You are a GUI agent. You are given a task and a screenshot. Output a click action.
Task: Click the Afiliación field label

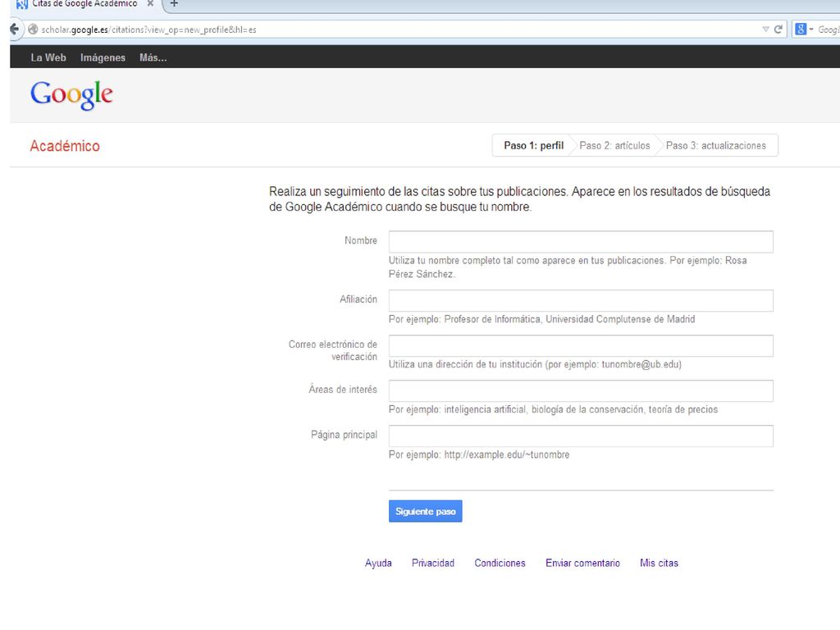point(358,299)
